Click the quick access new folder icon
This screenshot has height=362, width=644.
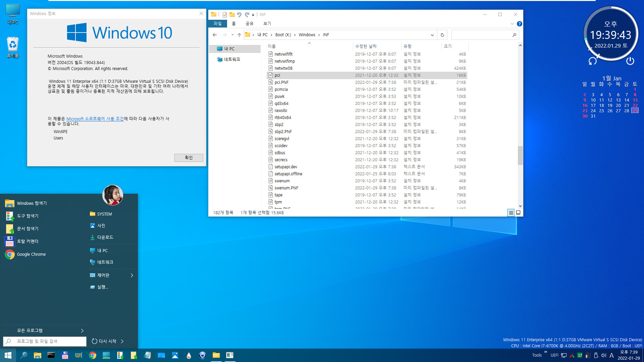point(232,15)
